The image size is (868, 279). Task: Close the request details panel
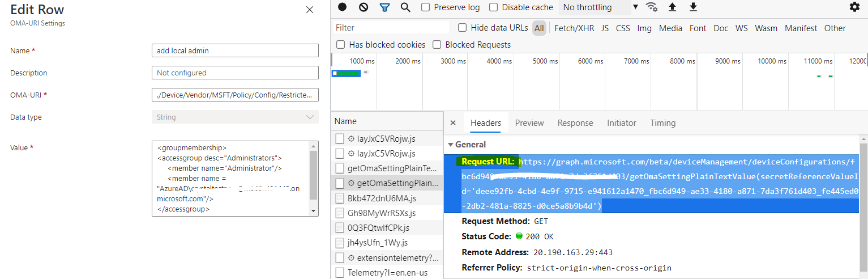[453, 122]
